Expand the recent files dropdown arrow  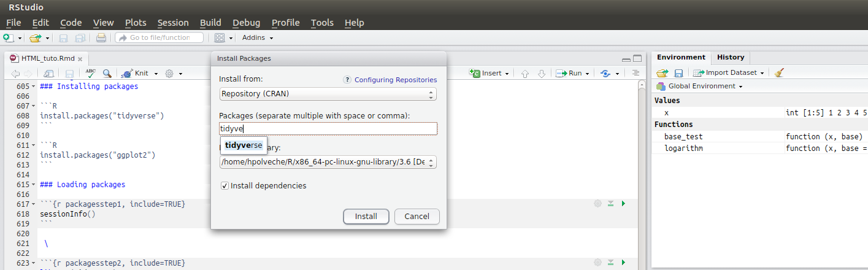pyautogui.click(x=47, y=38)
